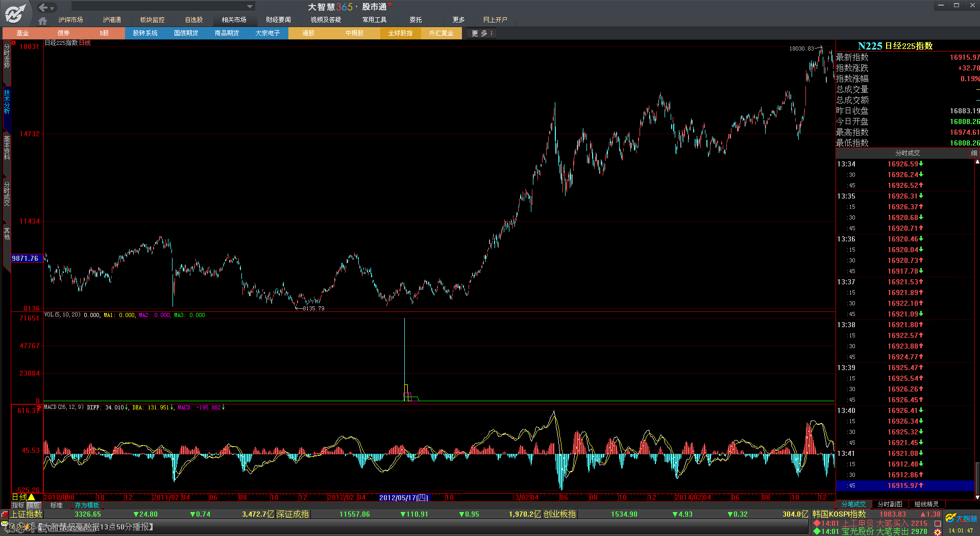Open the home page via the house icon

[42, 20]
